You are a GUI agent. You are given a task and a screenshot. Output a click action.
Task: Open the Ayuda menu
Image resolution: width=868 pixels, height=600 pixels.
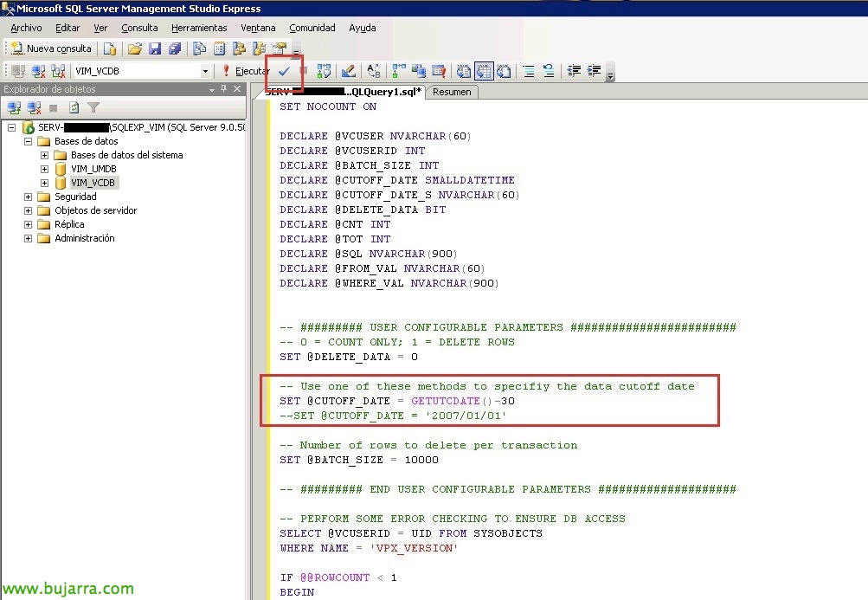(x=363, y=28)
